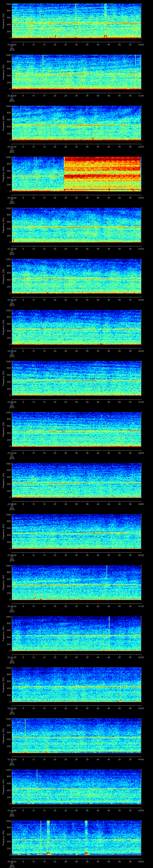
Task: Click the 23:36:00 start time label
Action: coord(12,402)
